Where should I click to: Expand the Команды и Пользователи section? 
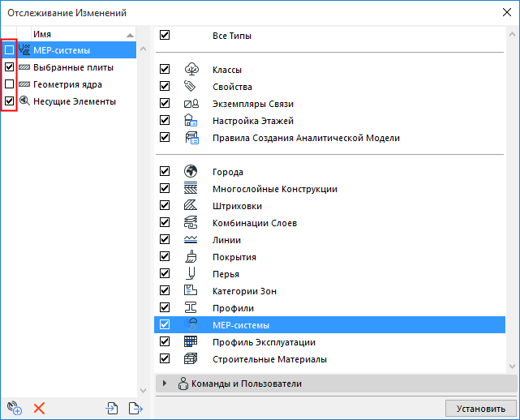164,384
